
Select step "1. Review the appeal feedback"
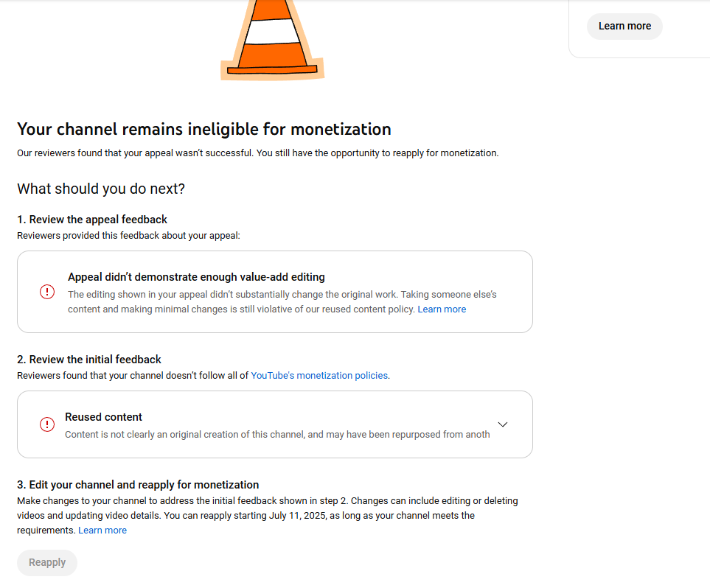pyautogui.click(x=92, y=220)
